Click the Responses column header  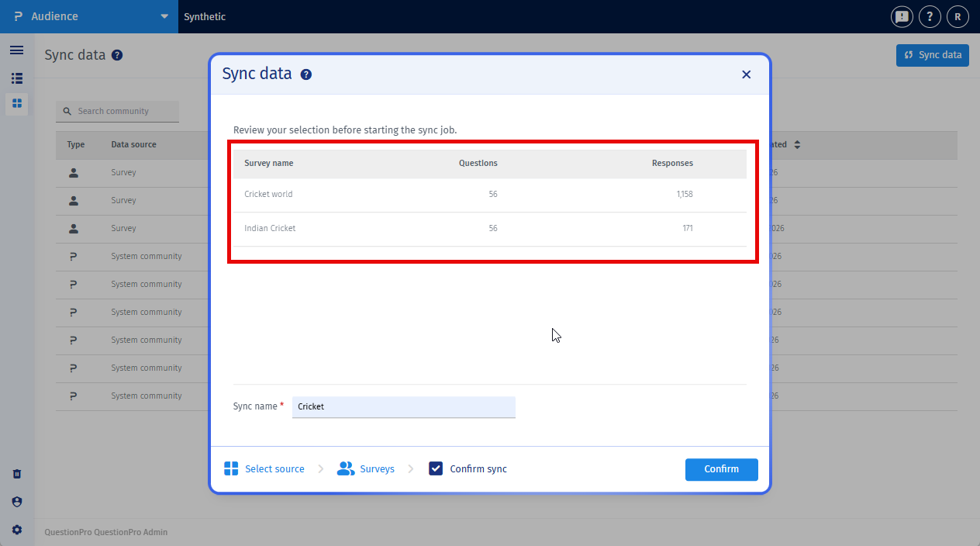[x=672, y=163]
